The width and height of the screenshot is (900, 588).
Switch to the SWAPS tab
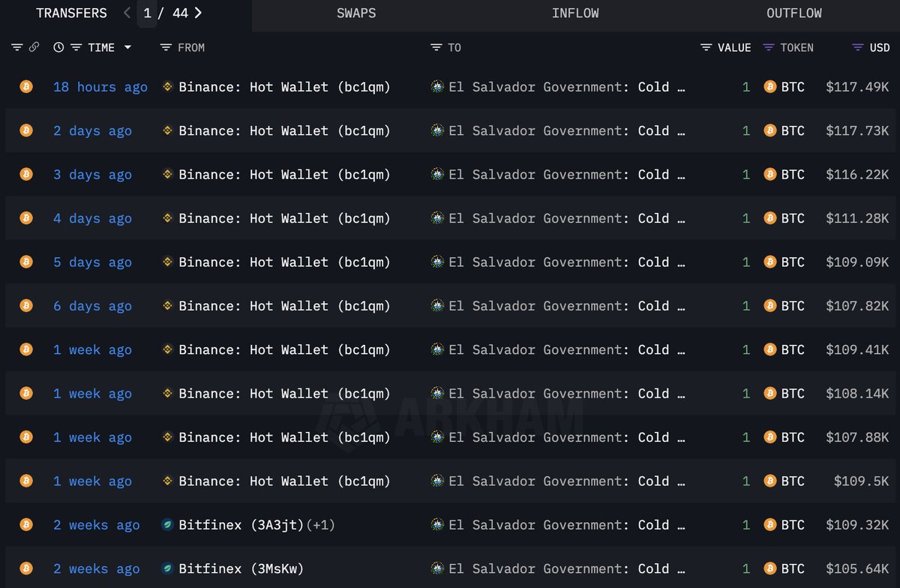356,13
